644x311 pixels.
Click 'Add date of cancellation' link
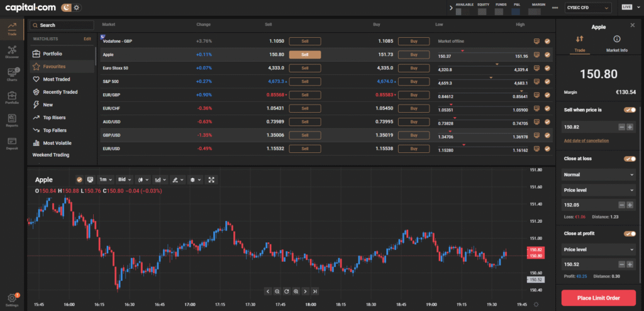(x=587, y=140)
